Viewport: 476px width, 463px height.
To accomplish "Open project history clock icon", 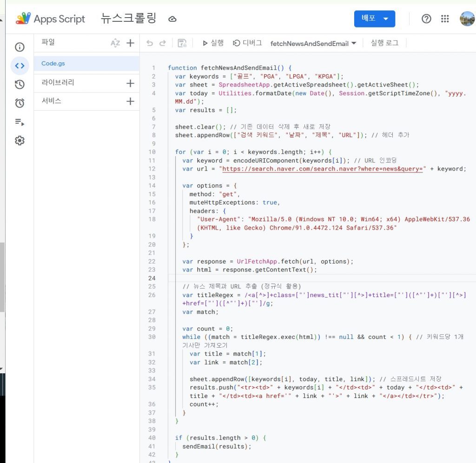I will (x=20, y=85).
